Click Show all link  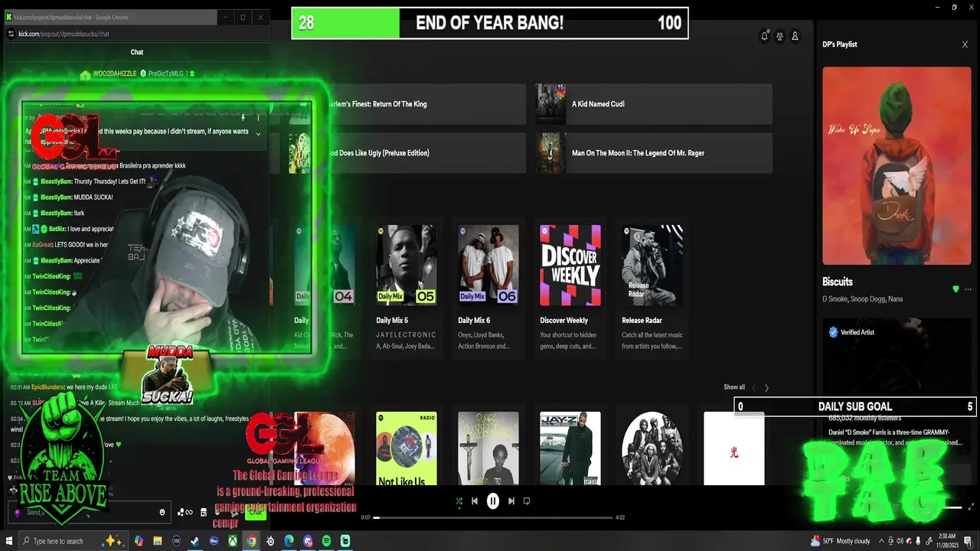pyautogui.click(x=734, y=387)
